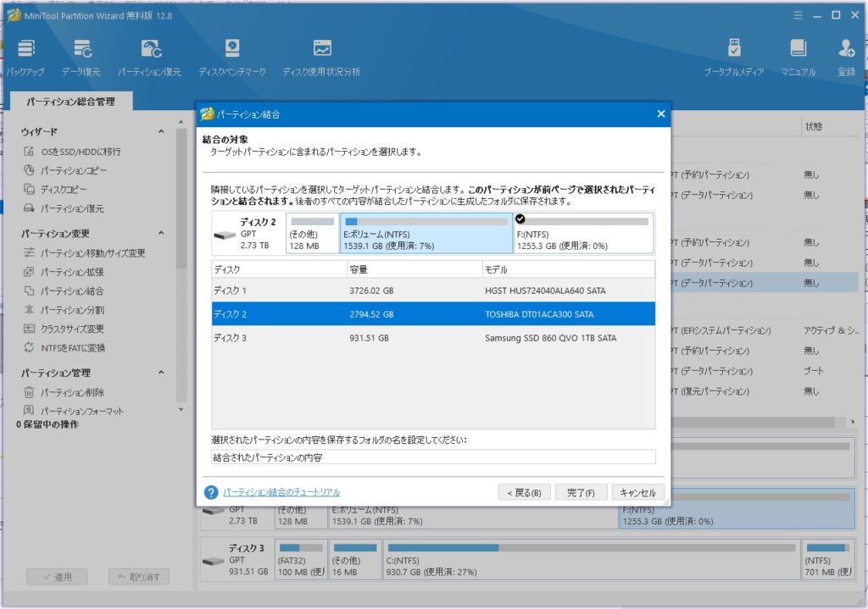Open パーティション結合のチュートリアル link
The width and height of the screenshot is (868, 609).
pos(281,492)
